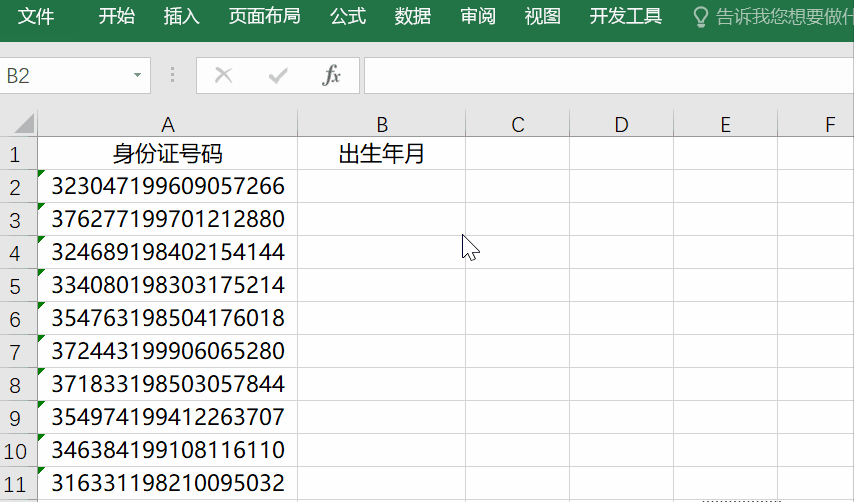Expand the Name Box dropdown arrow
The image size is (854, 502).
(x=137, y=76)
